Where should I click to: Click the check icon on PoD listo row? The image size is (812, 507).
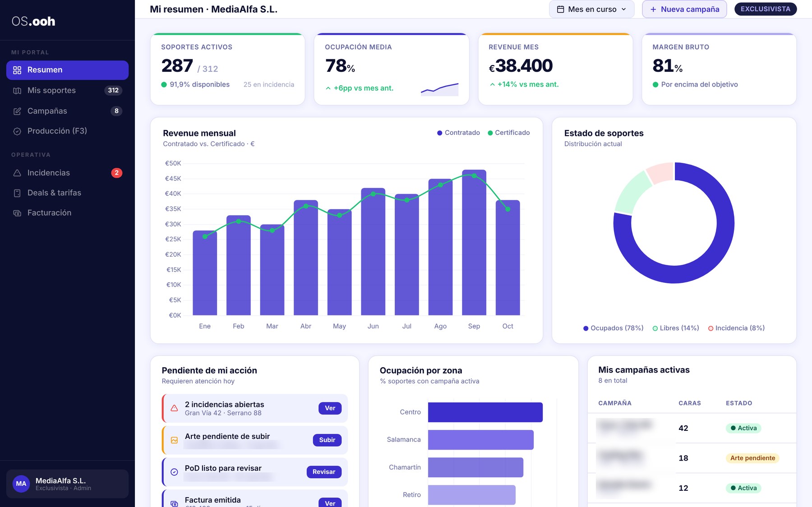(x=174, y=472)
